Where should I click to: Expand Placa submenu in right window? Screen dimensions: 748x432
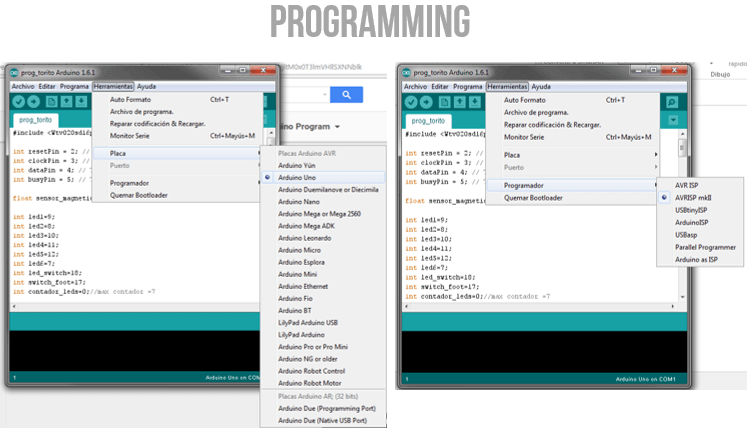pos(571,155)
